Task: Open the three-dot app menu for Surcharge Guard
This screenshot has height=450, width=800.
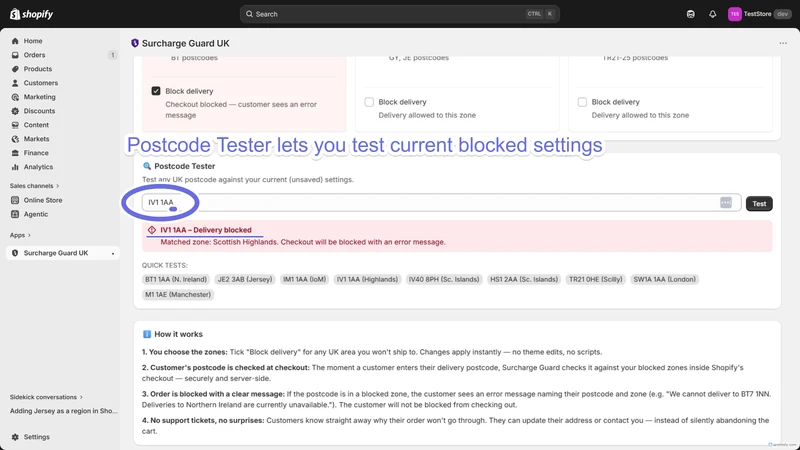Action: 783,43
